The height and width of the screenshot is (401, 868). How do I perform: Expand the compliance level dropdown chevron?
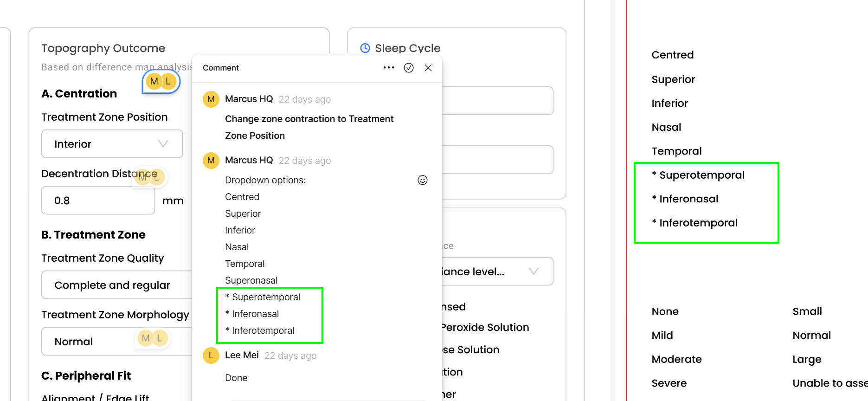coord(534,271)
